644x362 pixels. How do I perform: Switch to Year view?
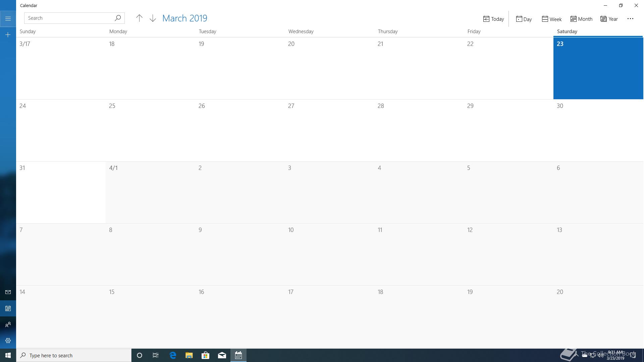point(609,19)
